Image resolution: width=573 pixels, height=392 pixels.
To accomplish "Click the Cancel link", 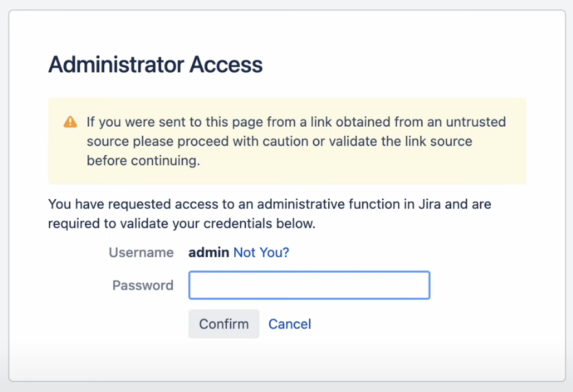I will [x=289, y=324].
